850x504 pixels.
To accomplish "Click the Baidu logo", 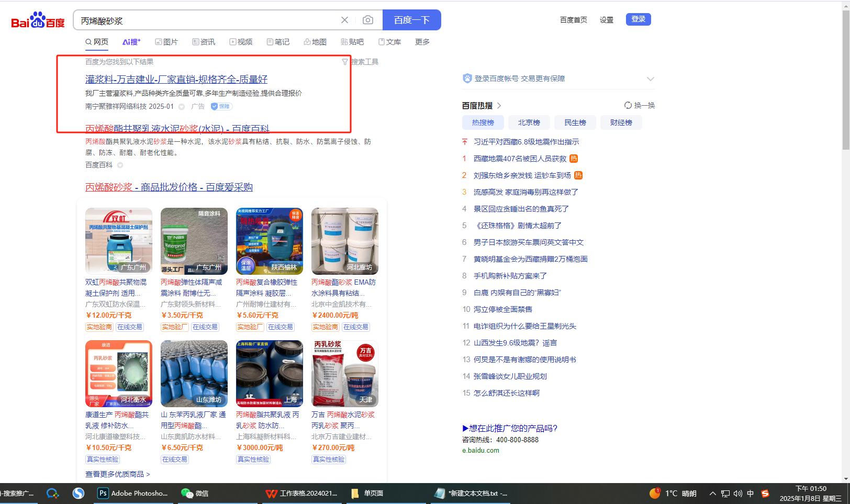I will (38, 20).
